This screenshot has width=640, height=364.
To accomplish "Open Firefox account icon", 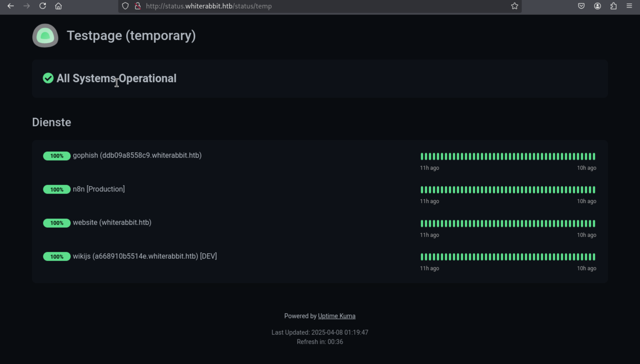I will tap(597, 6).
